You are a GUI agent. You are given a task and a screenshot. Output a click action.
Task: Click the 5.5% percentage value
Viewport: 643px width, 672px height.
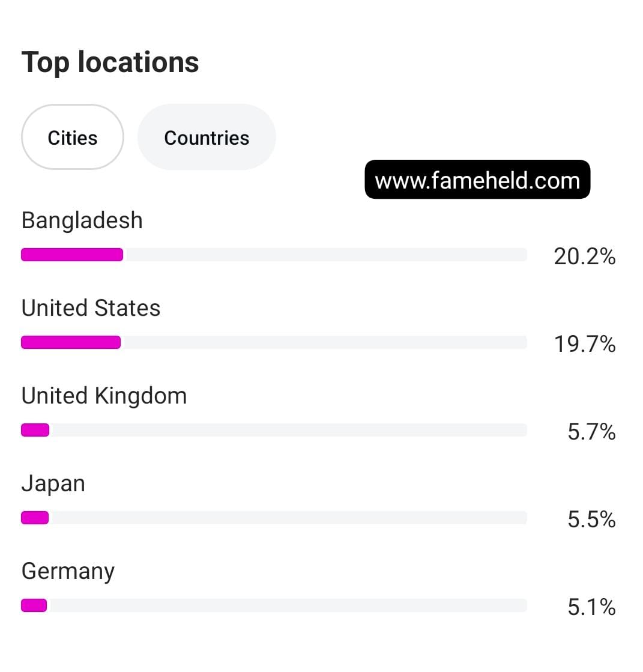tap(591, 519)
